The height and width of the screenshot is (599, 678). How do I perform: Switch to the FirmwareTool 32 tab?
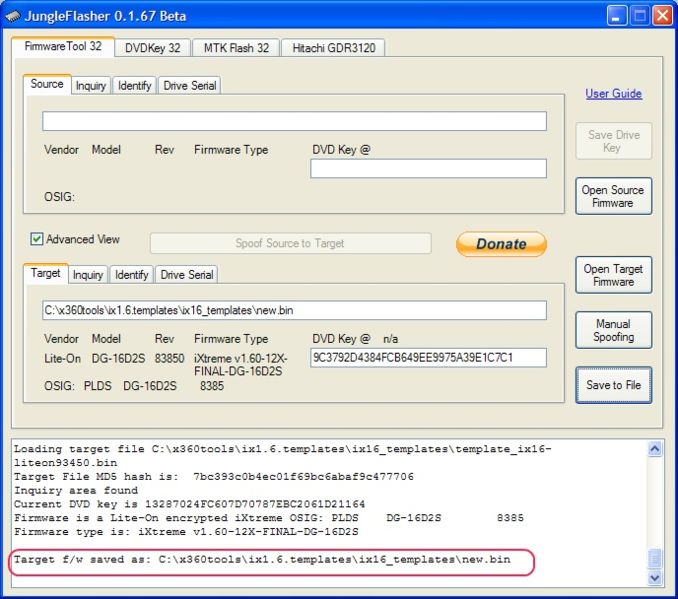coord(63,46)
